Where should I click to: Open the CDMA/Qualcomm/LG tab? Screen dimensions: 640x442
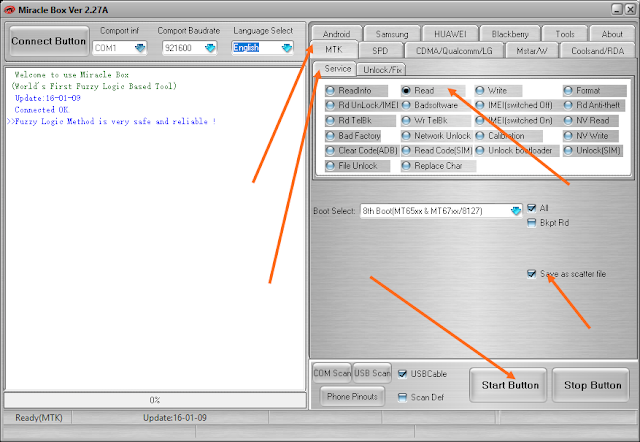coord(454,51)
